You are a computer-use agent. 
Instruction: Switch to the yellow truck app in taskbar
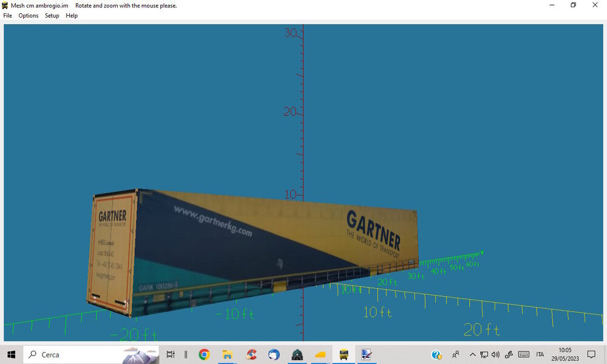point(344,354)
